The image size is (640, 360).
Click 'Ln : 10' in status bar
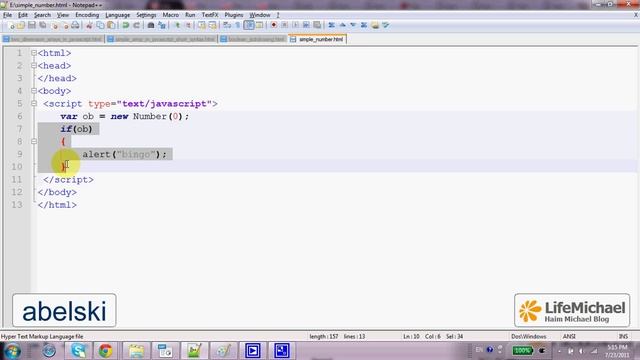pyautogui.click(x=411, y=336)
